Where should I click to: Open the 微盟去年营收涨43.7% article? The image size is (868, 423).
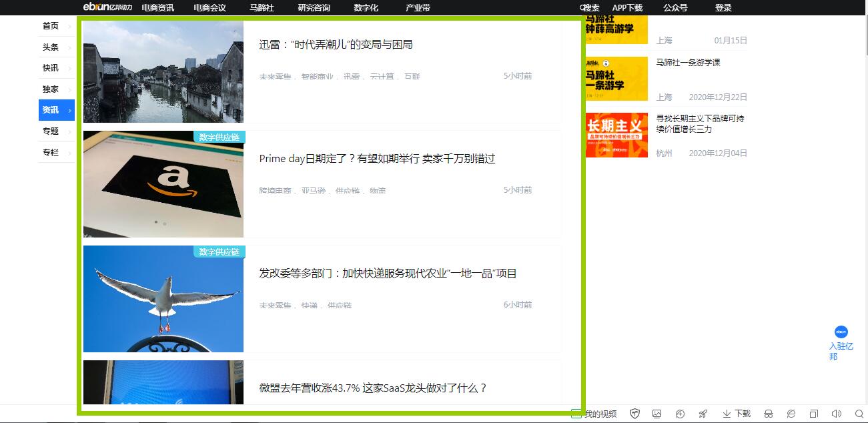pos(373,388)
